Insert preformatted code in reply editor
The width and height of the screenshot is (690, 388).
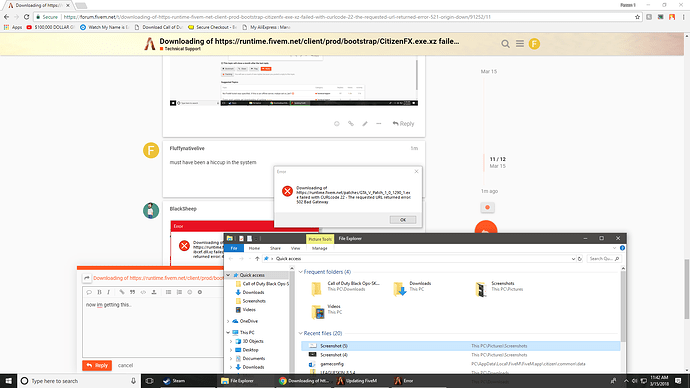pos(143,292)
